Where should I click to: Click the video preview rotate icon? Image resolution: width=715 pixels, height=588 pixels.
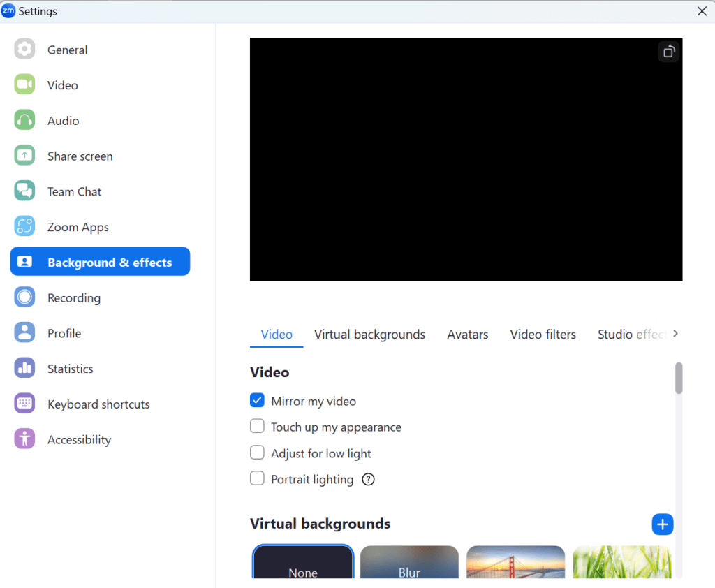click(668, 51)
